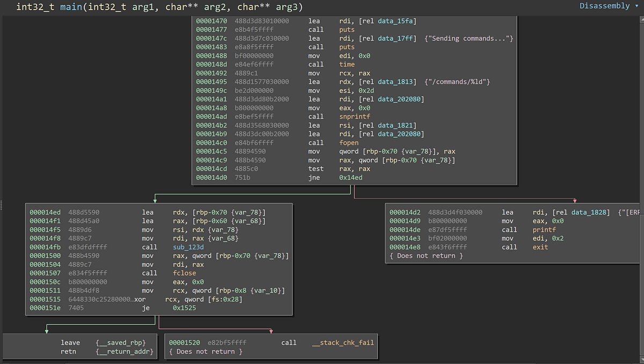Open the Disassembly view dropdown
Screen dimensions: 644x364
[x=608, y=6]
